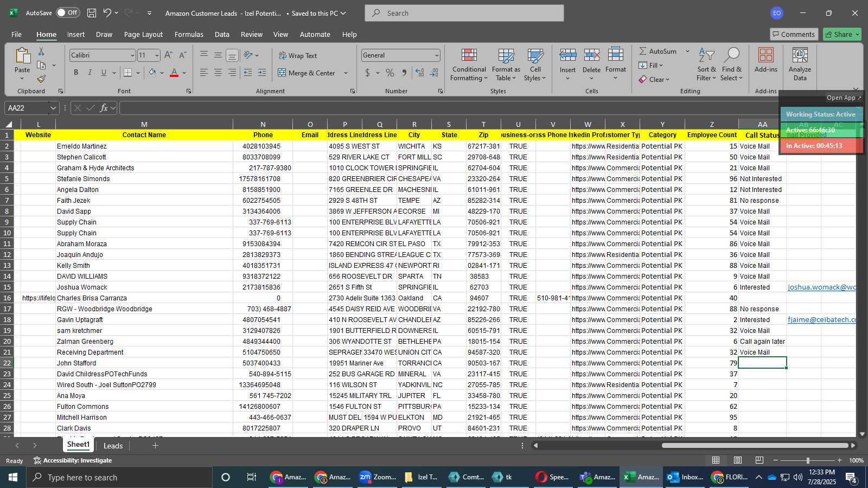Click the zoom slider handle
The height and width of the screenshot is (488, 868).
(808, 460)
